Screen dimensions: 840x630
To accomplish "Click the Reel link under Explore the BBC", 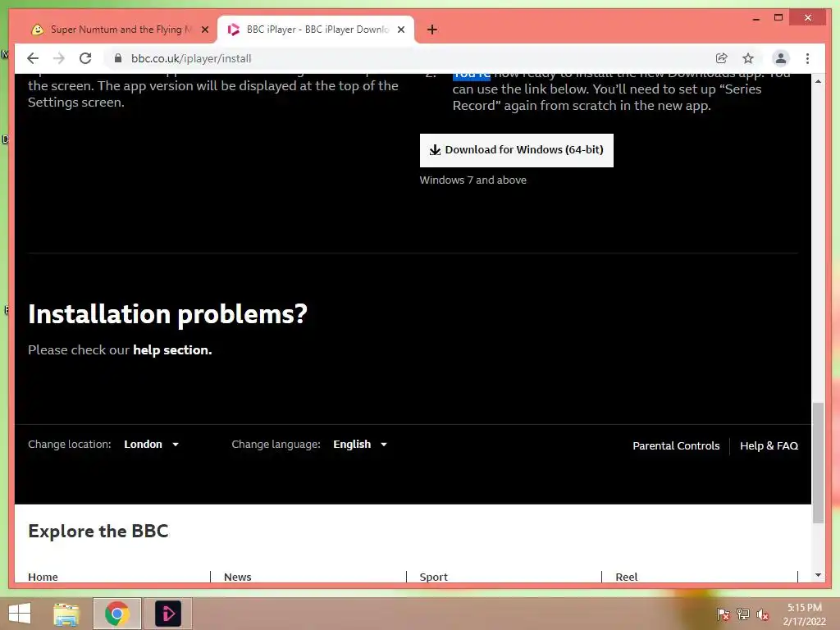I will tap(626, 577).
